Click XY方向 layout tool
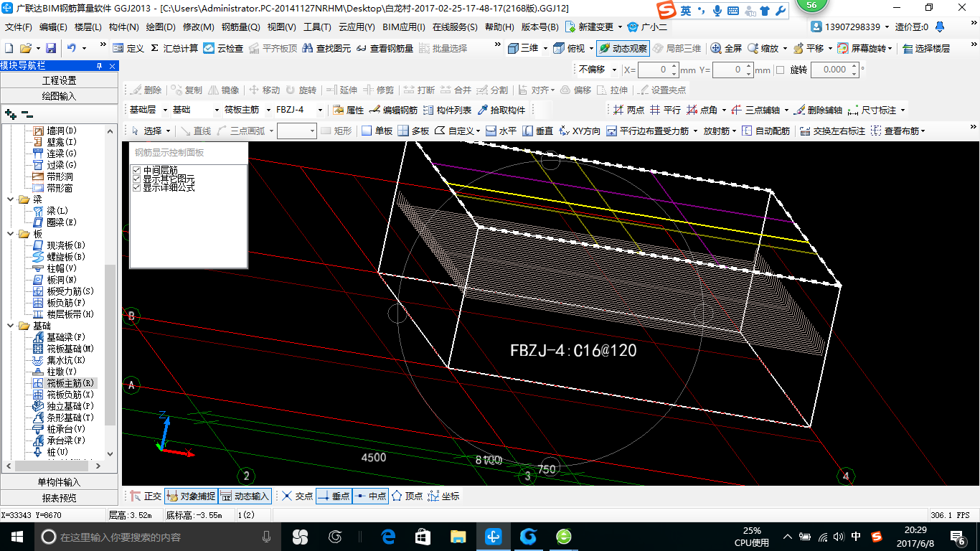This screenshot has width=980, height=551. [x=580, y=131]
